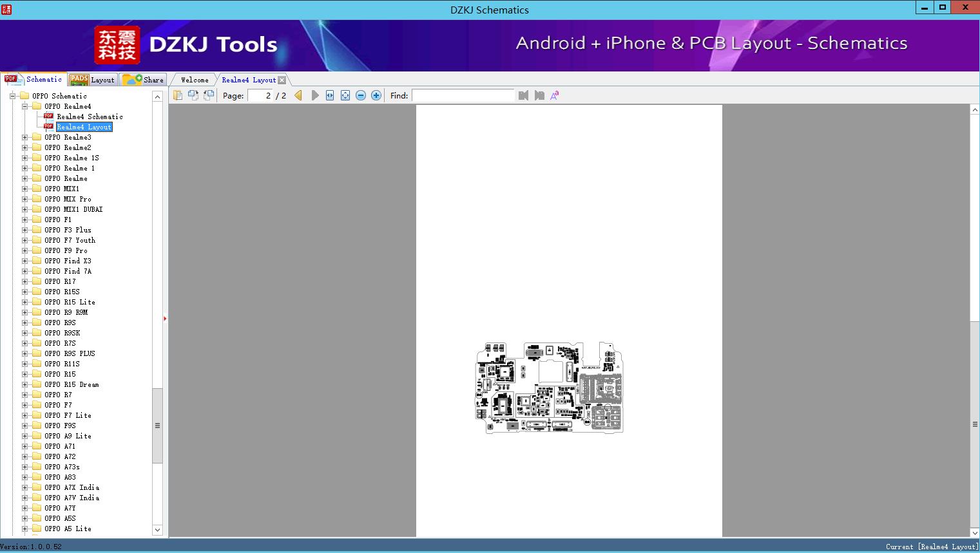Expand the OPPO F1 folder
The height and width of the screenshot is (553, 980).
pyautogui.click(x=25, y=220)
